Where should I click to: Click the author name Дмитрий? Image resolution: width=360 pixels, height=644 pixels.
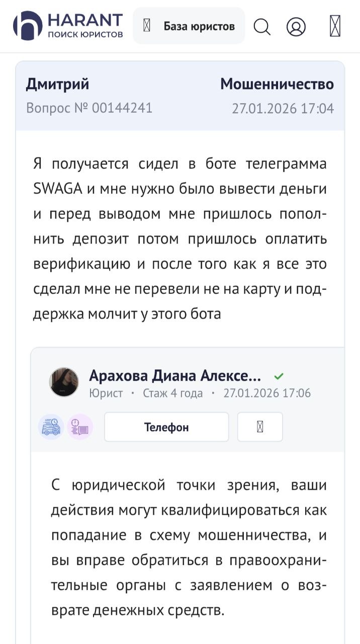[x=57, y=84]
